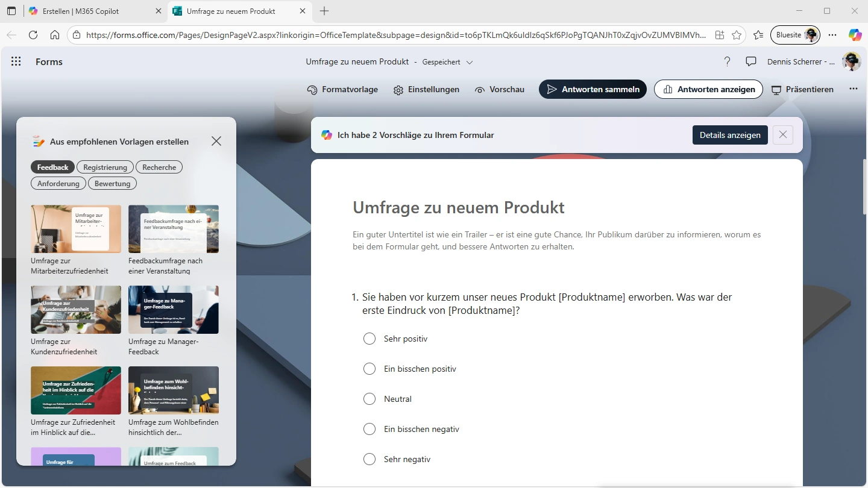Select the 'Sehr positiv' radio option

370,339
